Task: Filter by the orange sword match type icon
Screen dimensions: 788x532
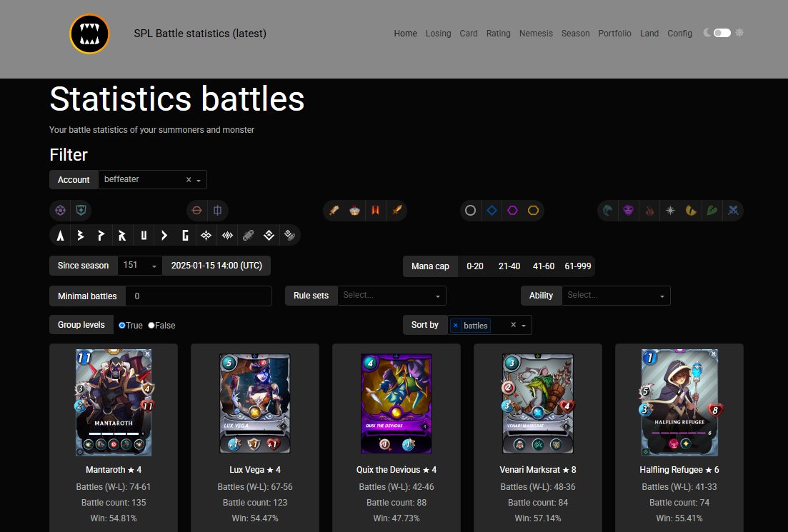Action: pos(397,211)
